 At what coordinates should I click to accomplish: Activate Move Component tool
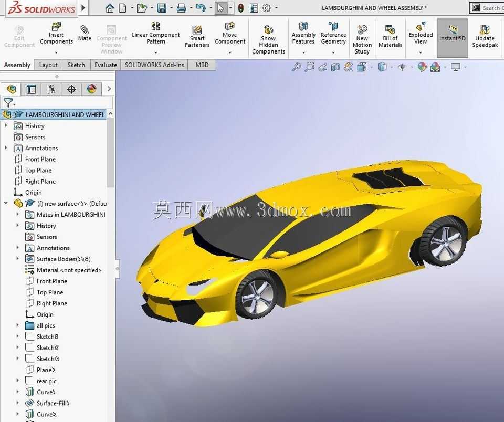230,34
